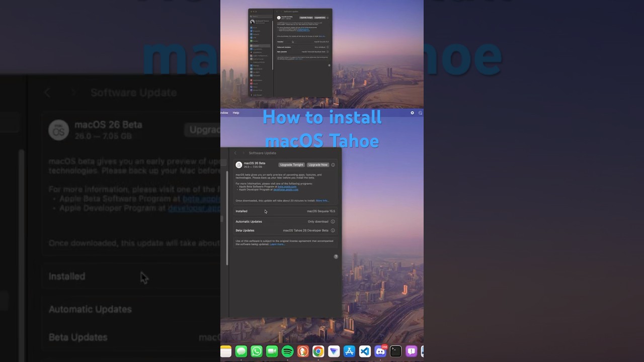The width and height of the screenshot is (644, 362).
Task: Go back using the arrow beside Software Update in larger window
Action: (x=235, y=153)
